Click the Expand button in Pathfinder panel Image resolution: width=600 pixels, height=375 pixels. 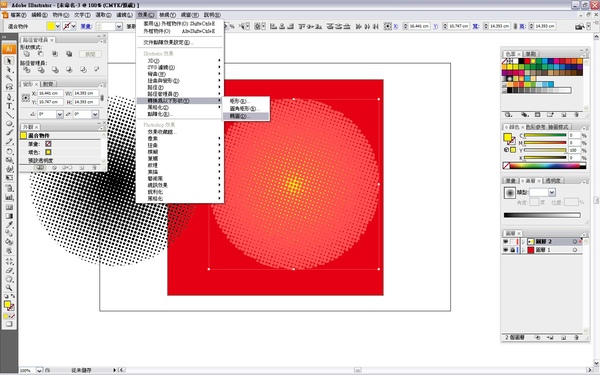pyautogui.click(x=90, y=54)
